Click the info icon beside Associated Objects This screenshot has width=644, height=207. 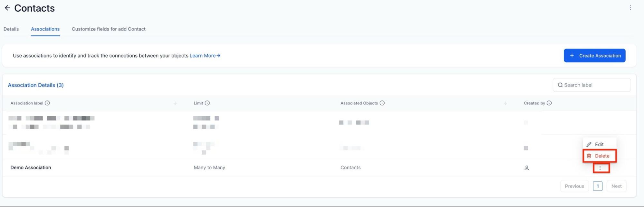click(382, 103)
